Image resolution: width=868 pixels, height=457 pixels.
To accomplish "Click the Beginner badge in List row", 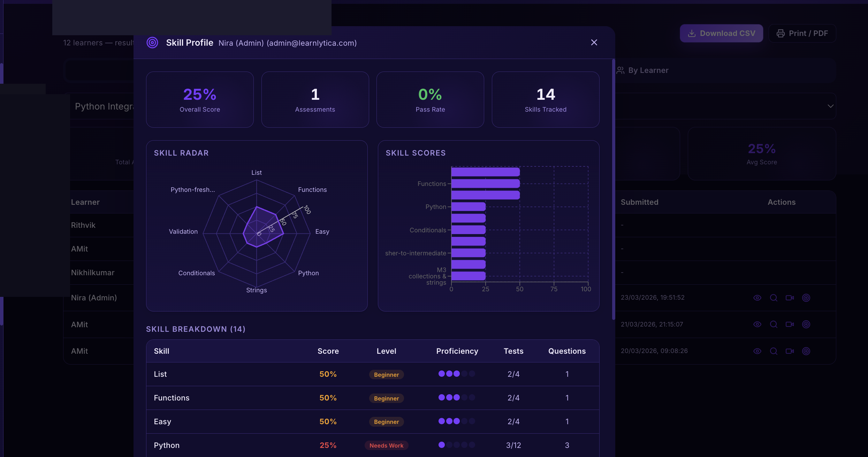I will click(386, 375).
